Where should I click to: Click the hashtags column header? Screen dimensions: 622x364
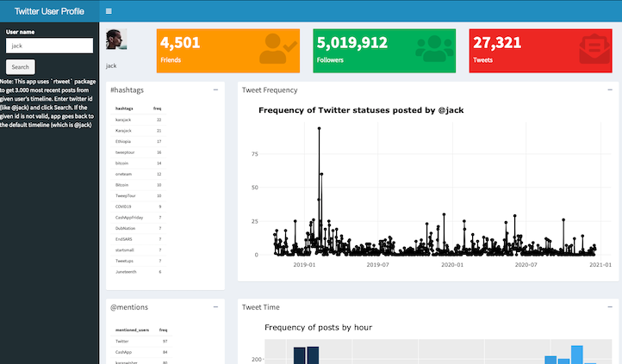pos(124,108)
